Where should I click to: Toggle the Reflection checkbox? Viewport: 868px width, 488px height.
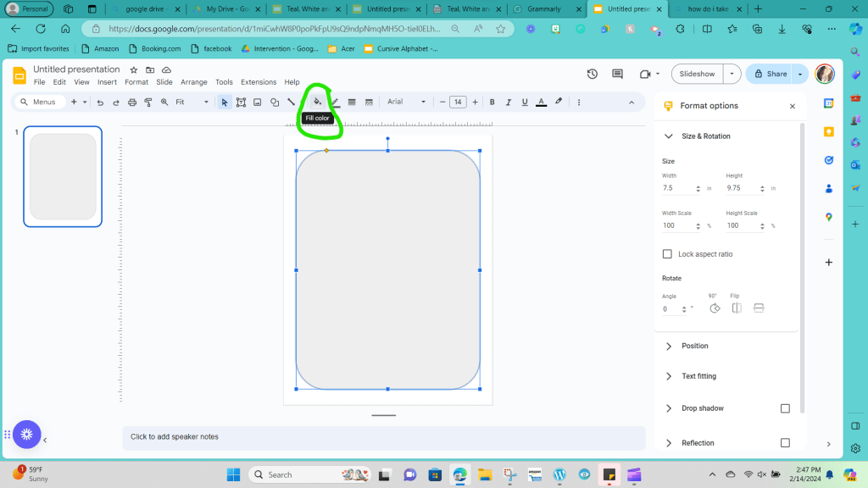click(x=785, y=443)
